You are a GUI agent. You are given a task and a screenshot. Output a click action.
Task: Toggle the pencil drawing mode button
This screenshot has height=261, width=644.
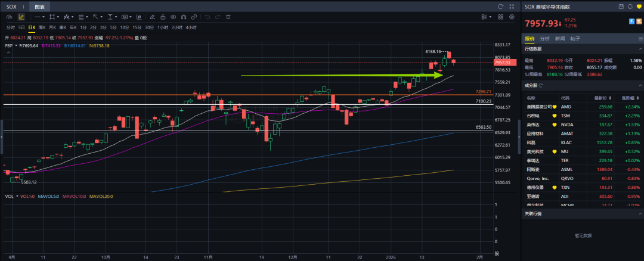click(21, 17)
